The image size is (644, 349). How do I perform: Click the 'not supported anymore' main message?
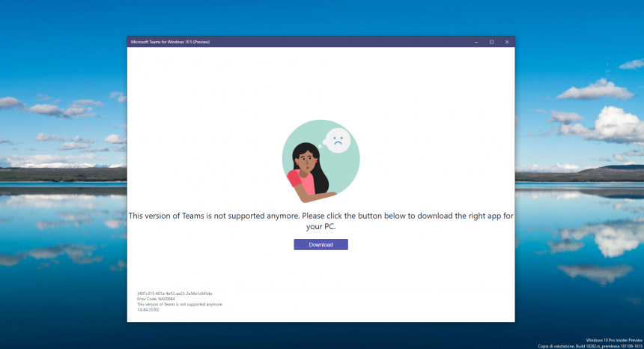(x=321, y=221)
